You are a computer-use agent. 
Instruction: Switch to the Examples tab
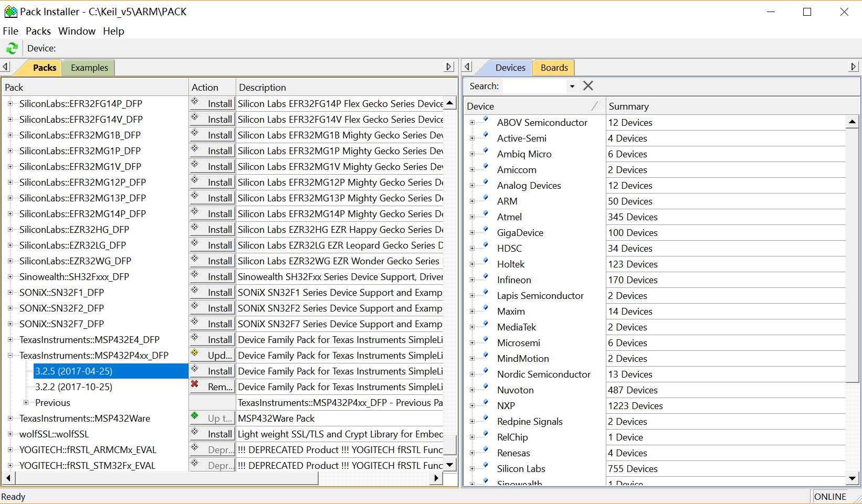point(89,68)
